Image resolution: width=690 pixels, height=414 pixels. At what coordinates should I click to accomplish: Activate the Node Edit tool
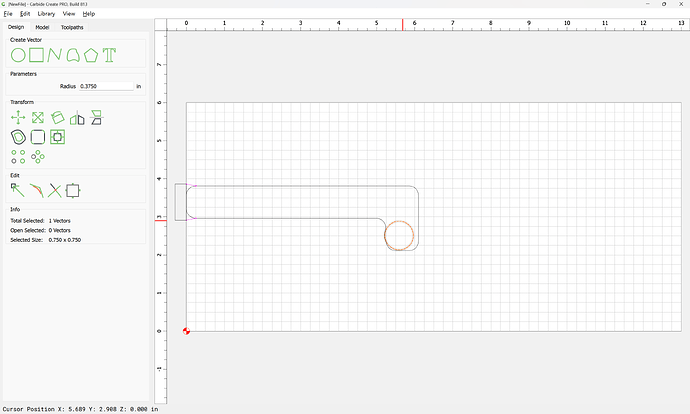click(x=18, y=191)
